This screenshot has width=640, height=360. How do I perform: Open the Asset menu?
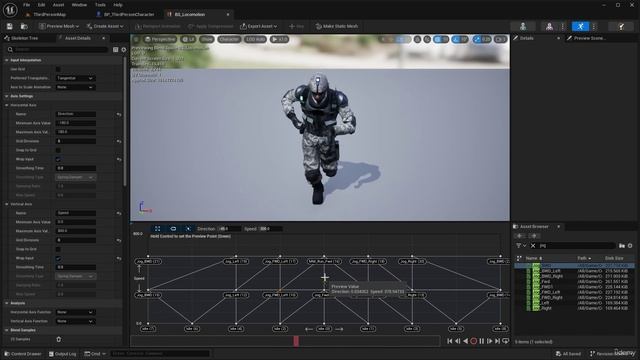(x=58, y=5)
